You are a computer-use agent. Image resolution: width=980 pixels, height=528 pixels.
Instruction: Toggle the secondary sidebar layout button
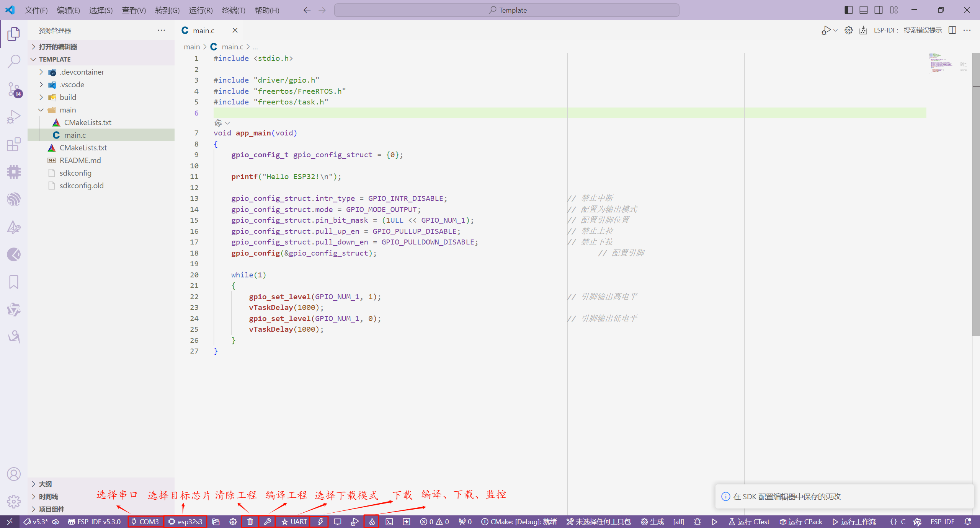[x=879, y=10]
